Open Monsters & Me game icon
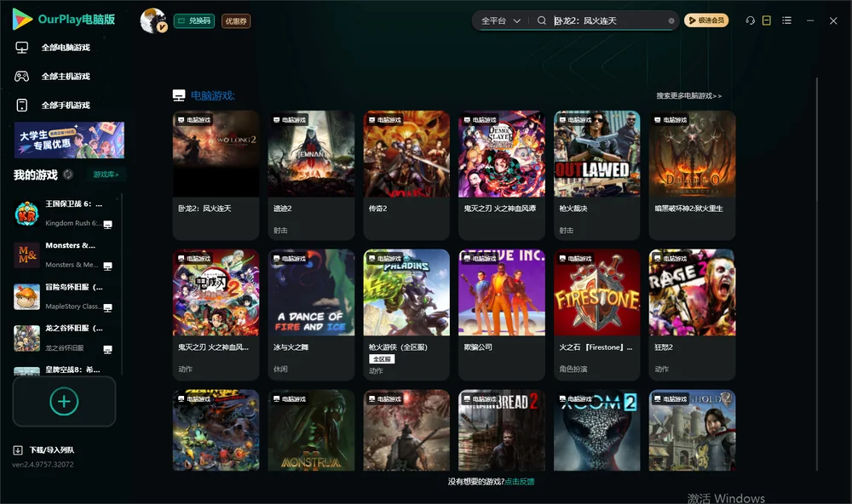 pos(26,255)
